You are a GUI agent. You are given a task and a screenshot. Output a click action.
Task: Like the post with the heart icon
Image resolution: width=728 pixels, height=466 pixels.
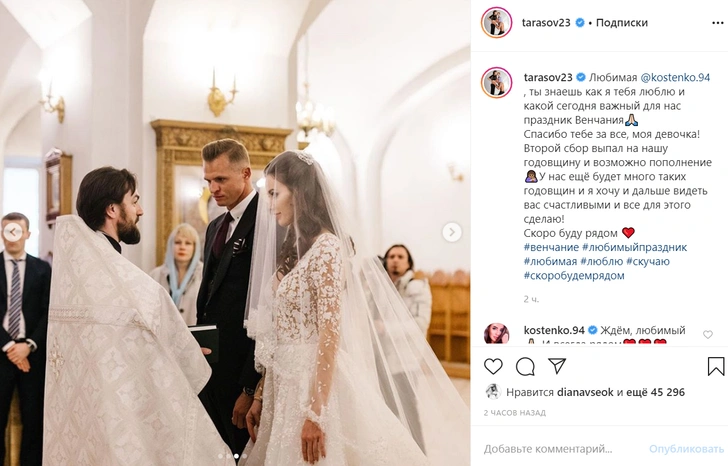tap(493, 367)
